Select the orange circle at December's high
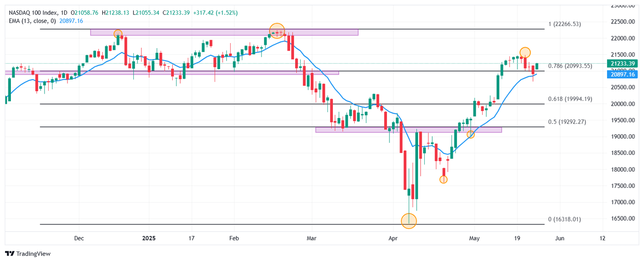 click(118, 34)
